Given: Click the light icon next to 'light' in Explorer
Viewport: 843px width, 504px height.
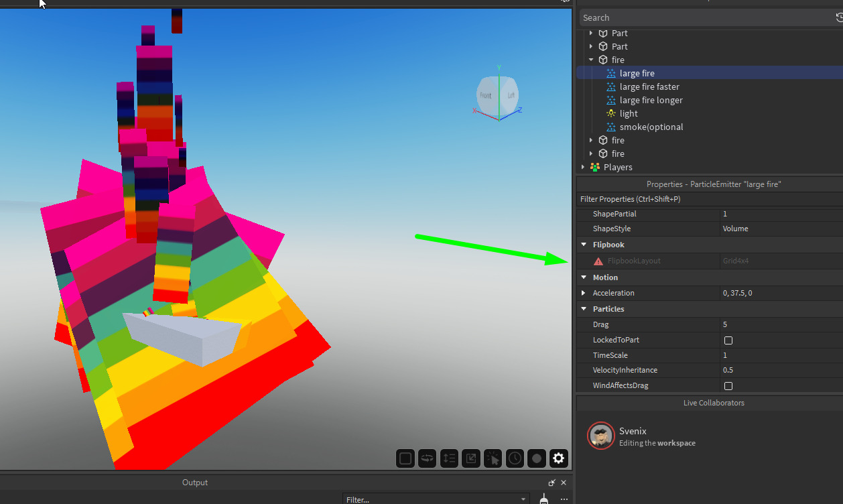Looking at the screenshot, I should [x=610, y=113].
